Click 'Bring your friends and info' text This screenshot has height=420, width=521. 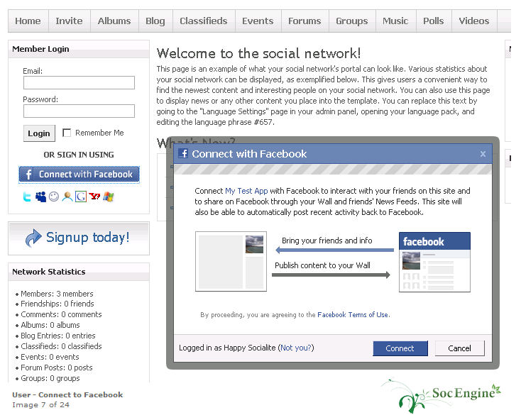coord(327,241)
